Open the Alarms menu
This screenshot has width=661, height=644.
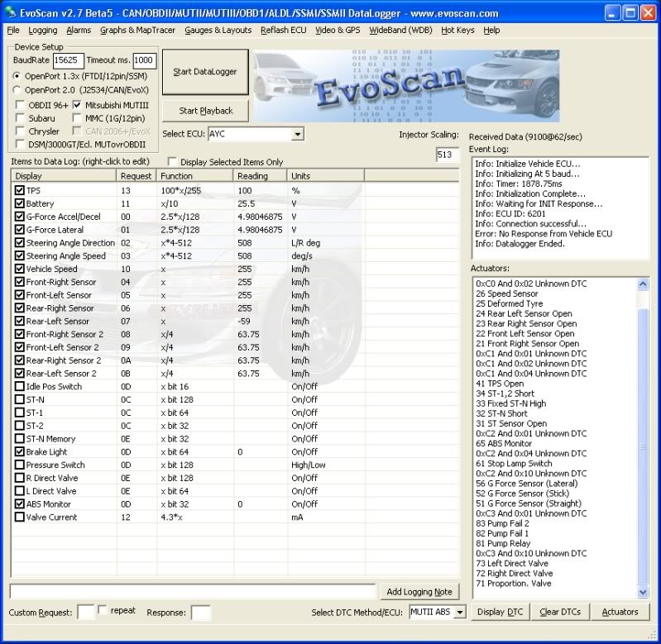click(x=79, y=30)
